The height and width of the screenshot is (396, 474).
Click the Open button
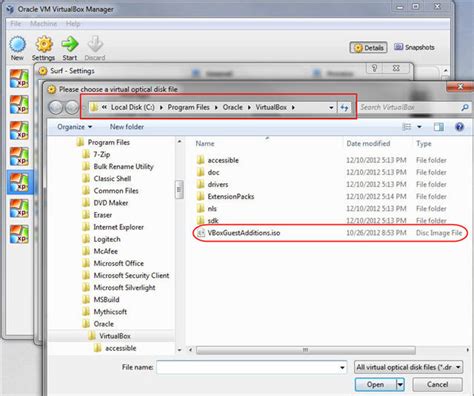point(375,385)
